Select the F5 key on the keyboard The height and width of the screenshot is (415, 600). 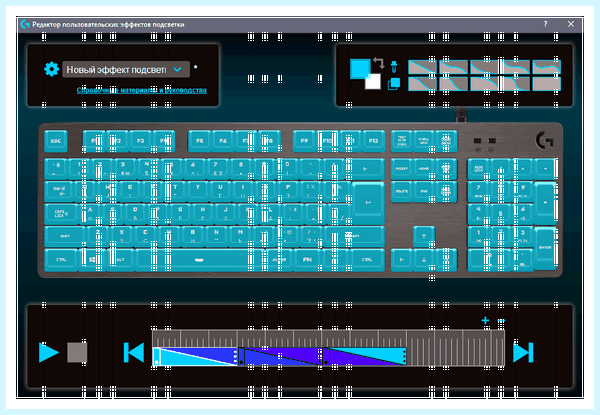click(200, 141)
